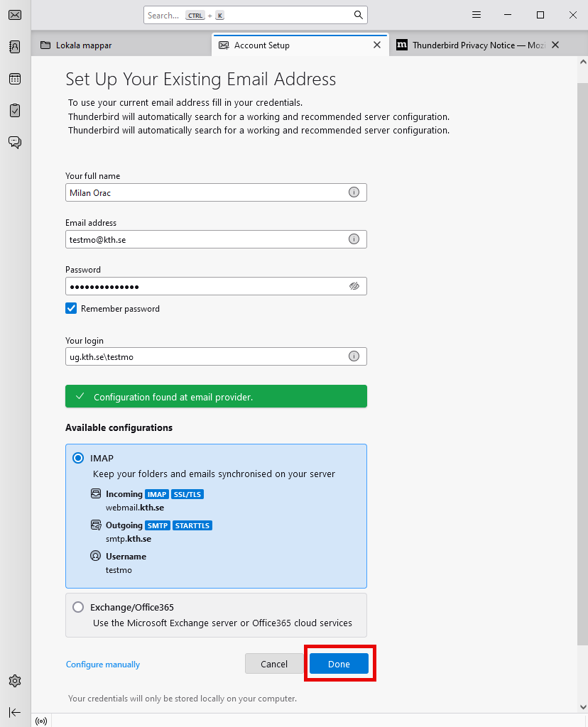This screenshot has width=588, height=727.
Task: Open the Chat space icon
Action: point(15,142)
